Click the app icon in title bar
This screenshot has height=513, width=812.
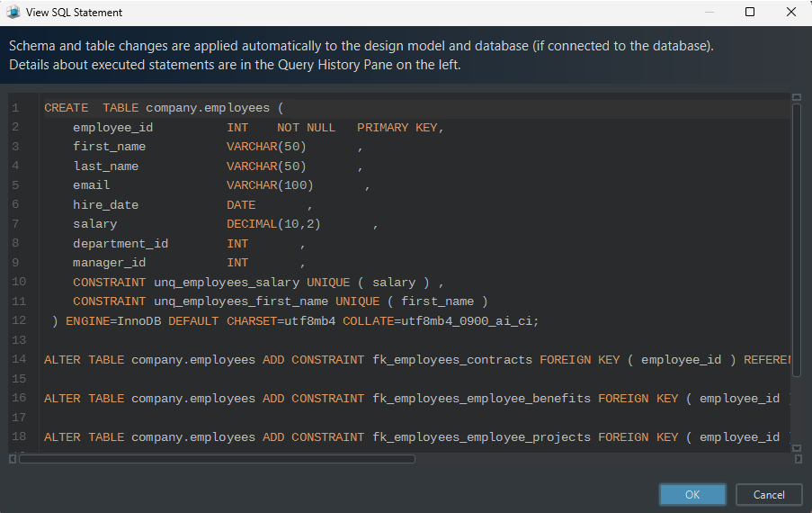tap(13, 12)
